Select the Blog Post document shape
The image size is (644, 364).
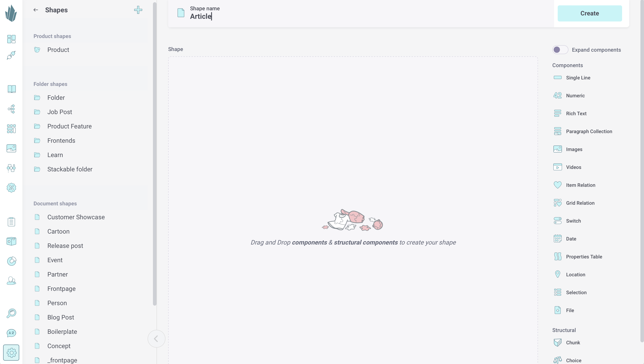point(61,317)
